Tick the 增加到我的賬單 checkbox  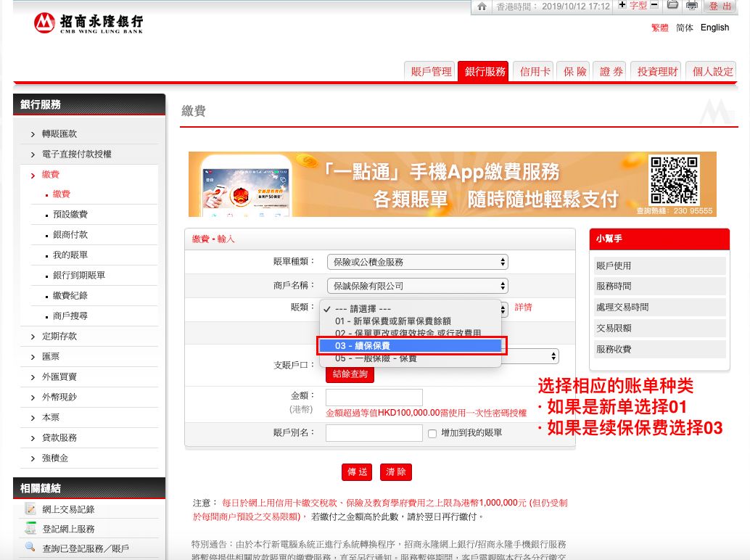click(x=432, y=433)
